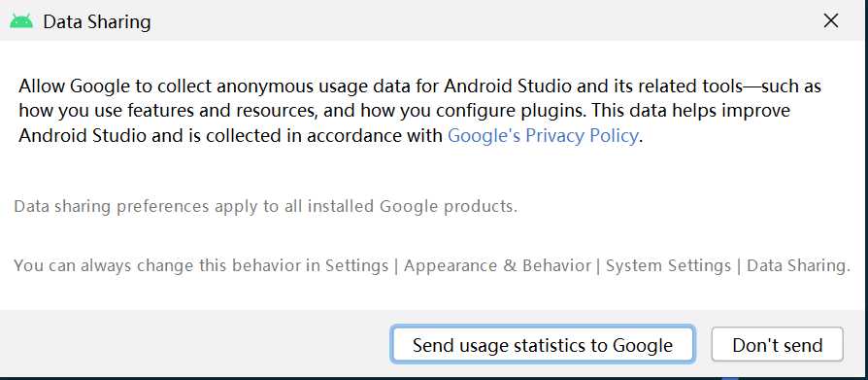Image resolution: width=868 pixels, height=380 pixels.
Task: Click 'installed Google products' gray text
Action: pos(413,207)
